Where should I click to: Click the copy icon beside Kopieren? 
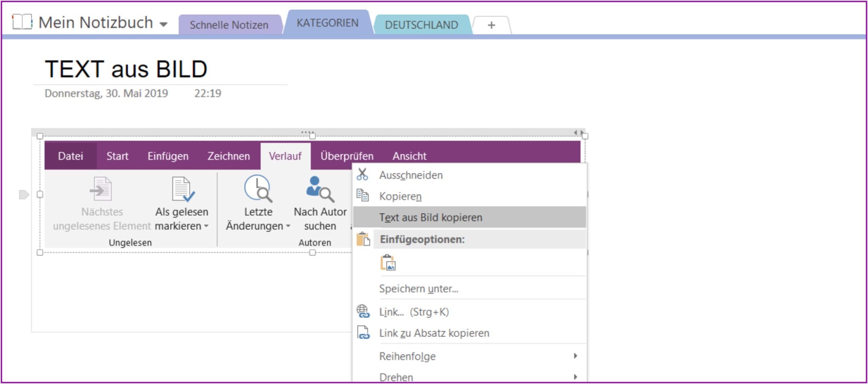point(362,195)
